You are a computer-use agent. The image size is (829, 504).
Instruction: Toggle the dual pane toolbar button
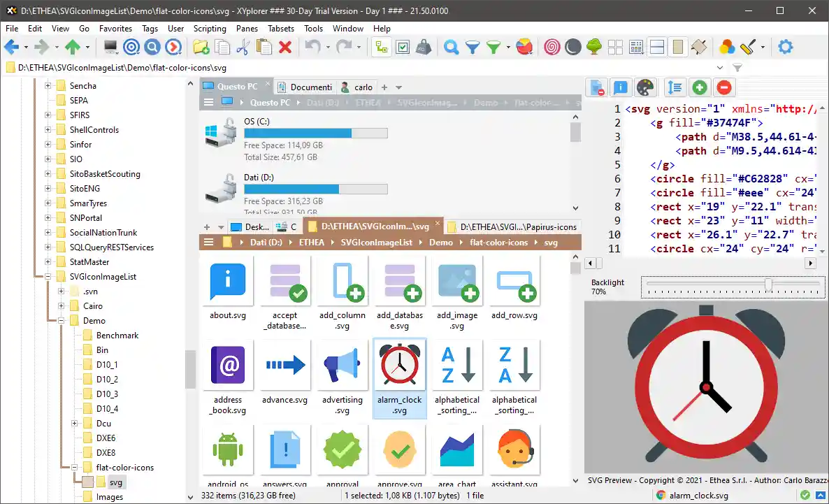coord(656,47)
